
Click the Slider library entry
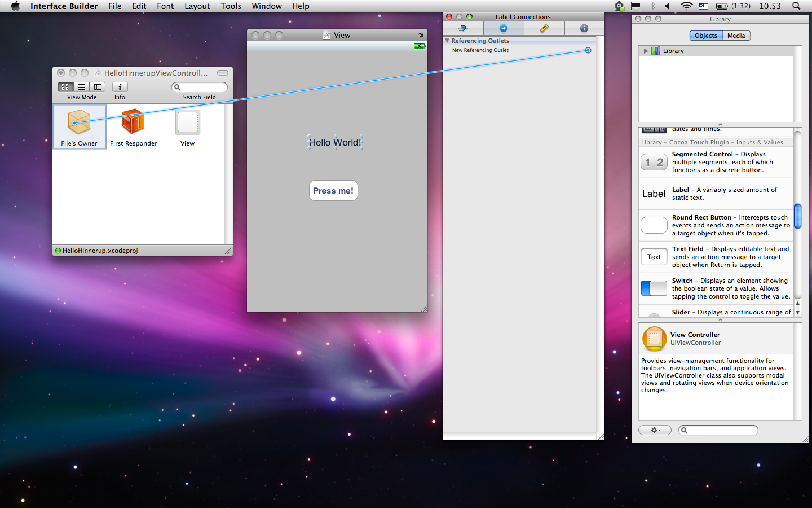click(716, 312)
